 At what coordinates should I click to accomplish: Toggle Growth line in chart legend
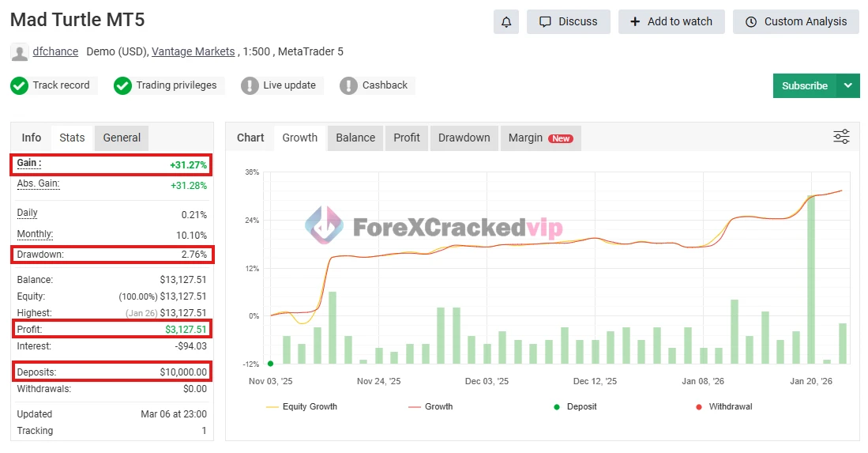pos(430,406)
